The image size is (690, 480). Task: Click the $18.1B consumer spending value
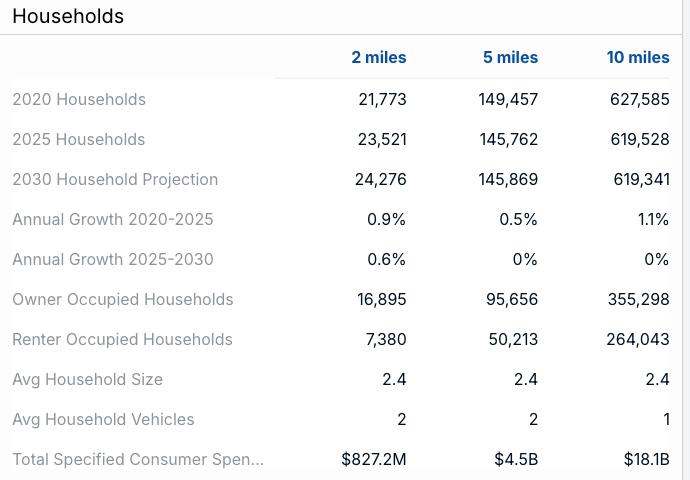click(647, 460)
